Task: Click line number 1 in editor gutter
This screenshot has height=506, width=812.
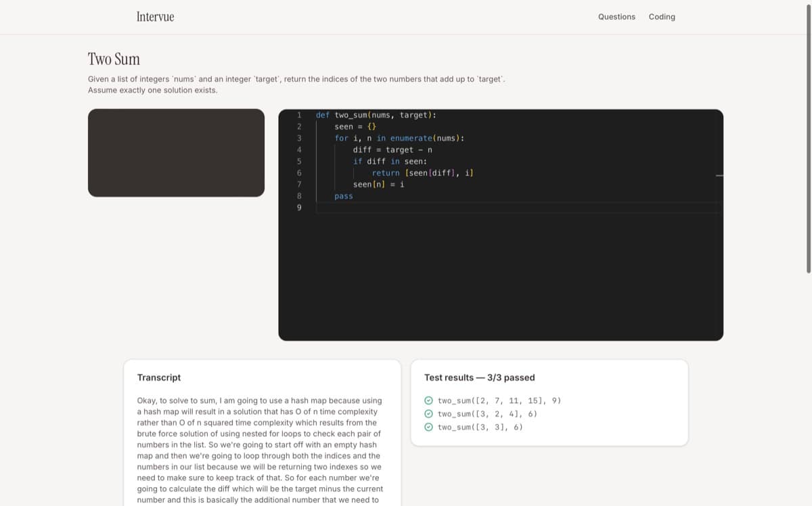Action: pos(298,115)
